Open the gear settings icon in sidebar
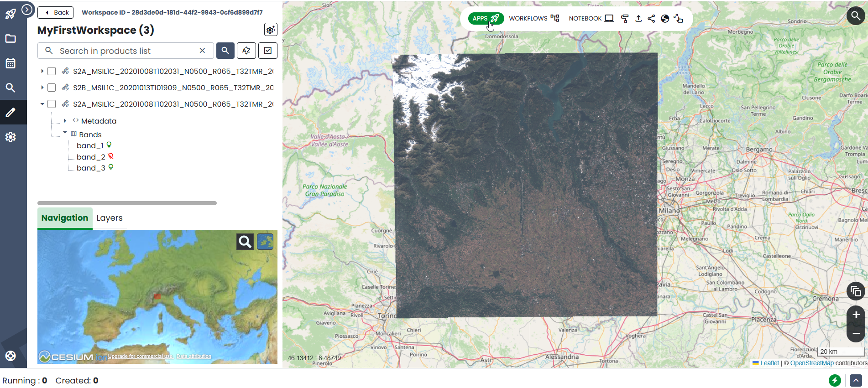The height and width of the screenshot is (388, 868). 10,137
